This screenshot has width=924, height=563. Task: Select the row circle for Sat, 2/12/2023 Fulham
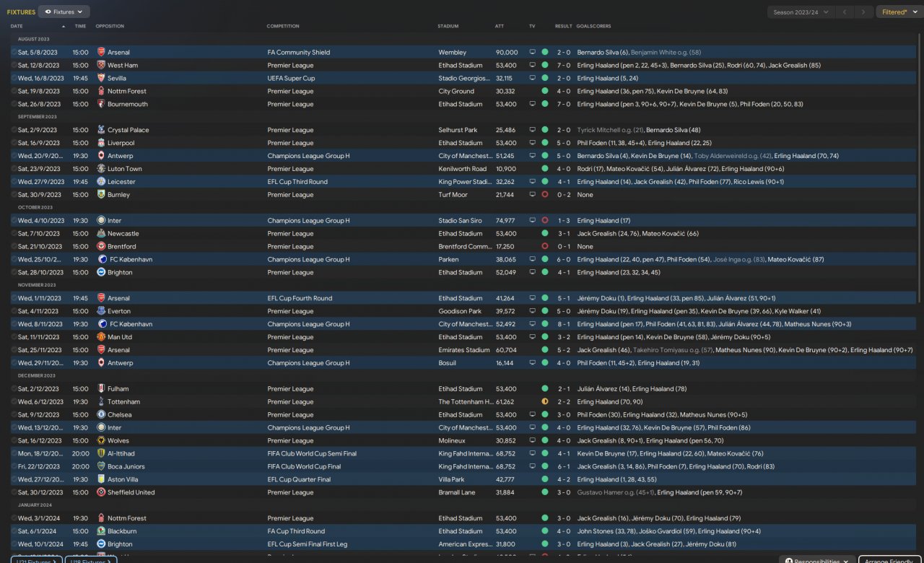(13, 390)
